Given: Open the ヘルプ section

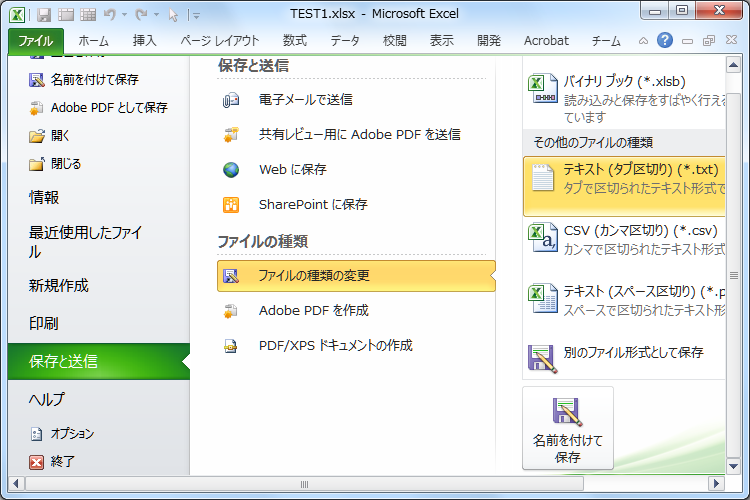Looking at the screenshot, I should coord(46,399).
